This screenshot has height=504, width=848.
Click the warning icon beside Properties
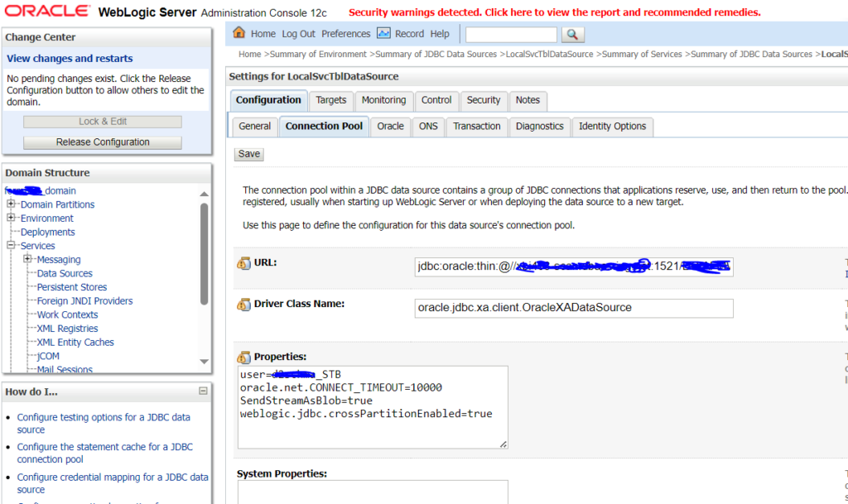[x=244, y=357]
